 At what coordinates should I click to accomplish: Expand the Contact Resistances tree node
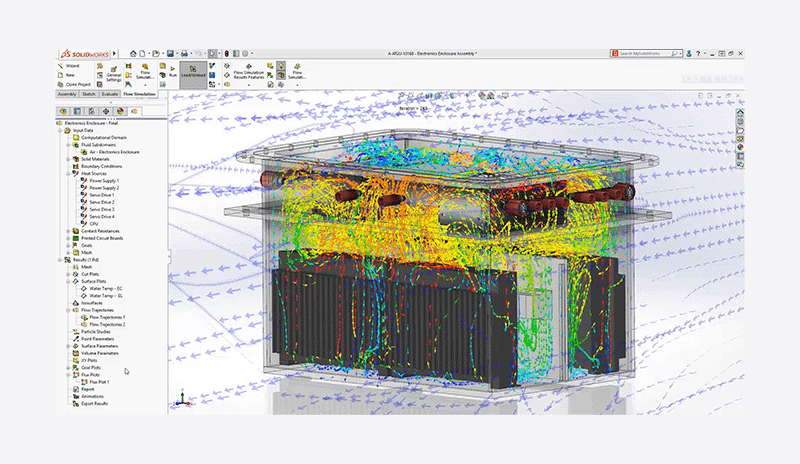(67, 231)
